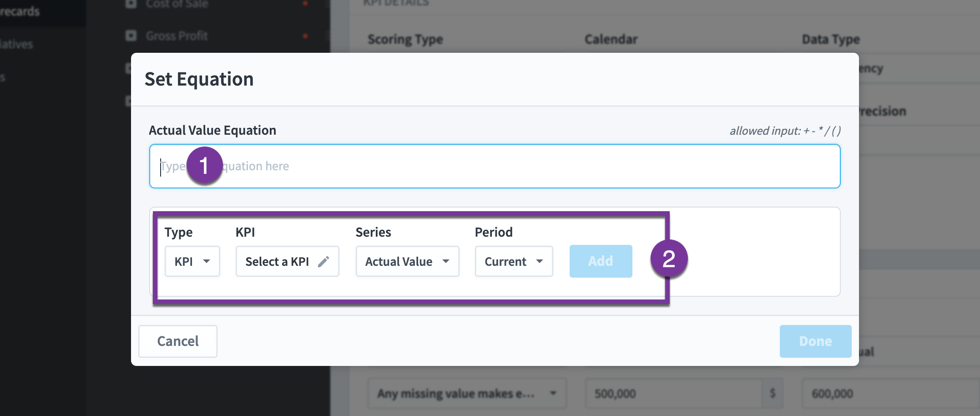Select Gross Profit in the KPI list

pos(177,36)
